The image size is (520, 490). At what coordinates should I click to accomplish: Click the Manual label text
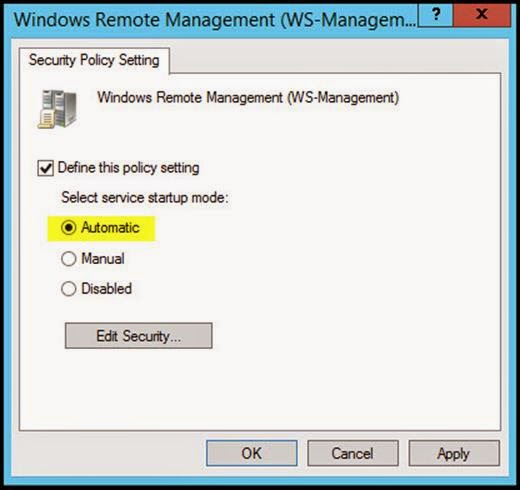pyautogui.click(x=103, y=259)
